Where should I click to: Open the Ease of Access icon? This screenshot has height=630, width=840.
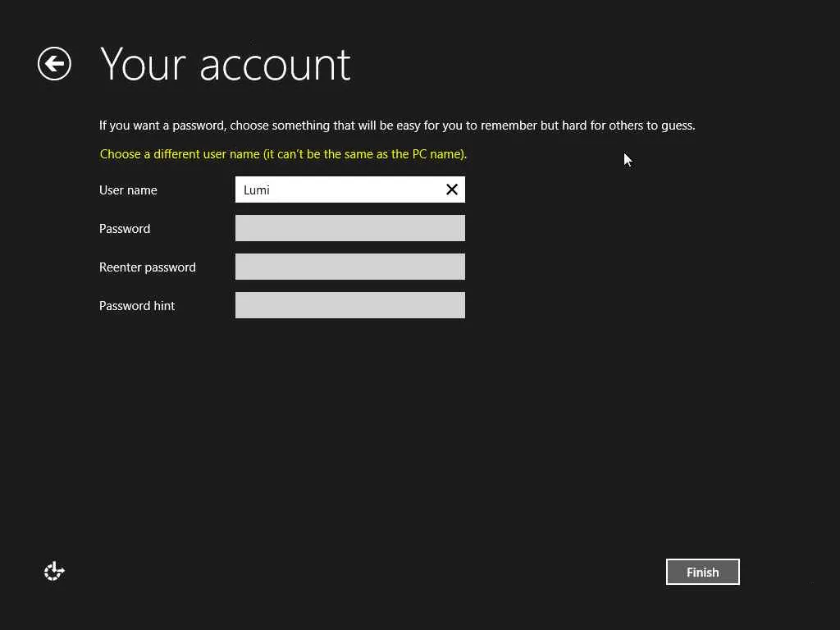54,572
